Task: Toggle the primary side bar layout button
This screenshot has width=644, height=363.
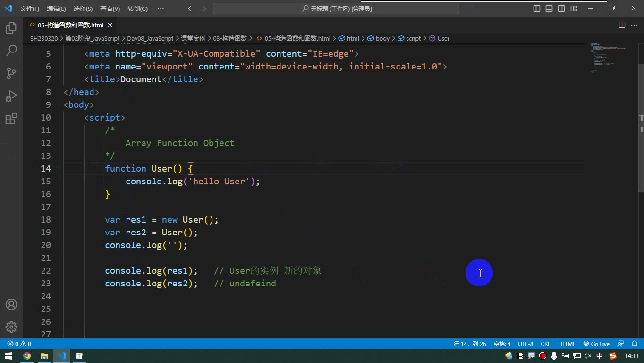Action: click(x=537, y=9)
